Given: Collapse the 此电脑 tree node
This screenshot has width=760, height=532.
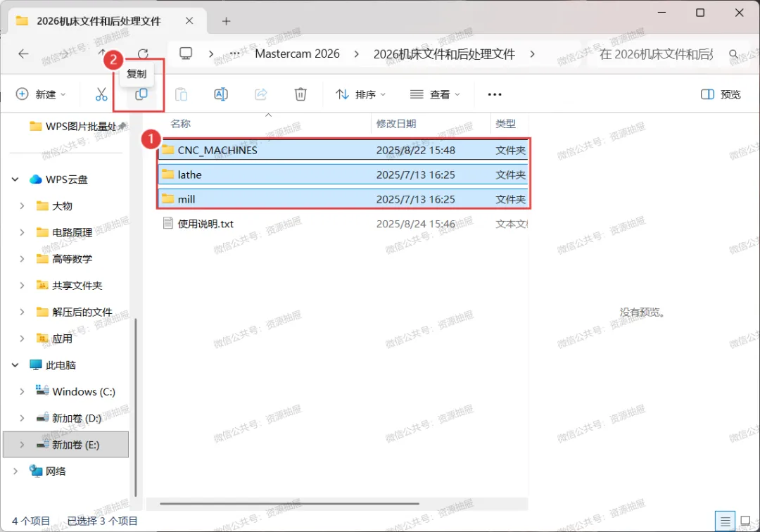Looking at the screenshot, I should (15, 365).
